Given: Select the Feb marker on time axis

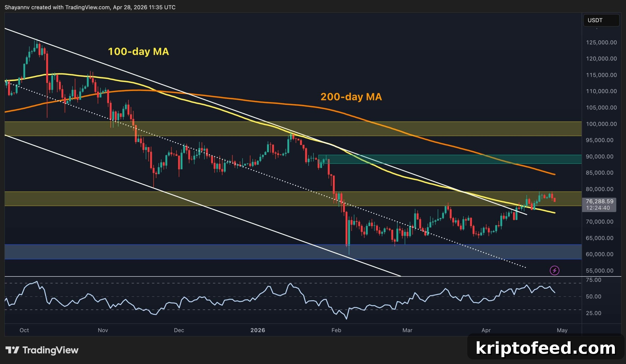Looking at the screenshot, I should 336,330.
